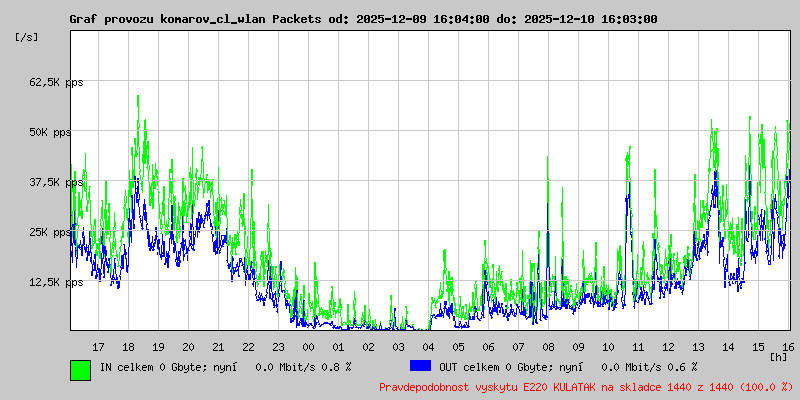Screen dimensions: 800x400
Task: Click hour label '20' on the time axis
Action: 188,347
